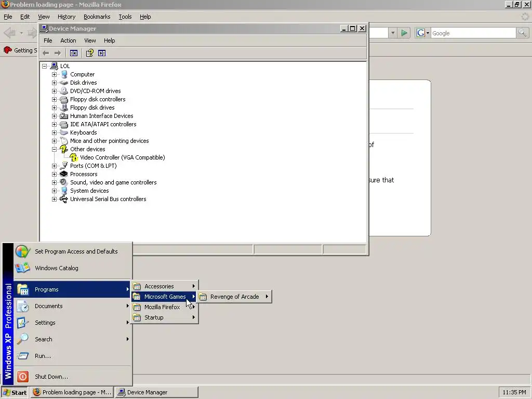
Task: Open the Firefox URL history dropdown arrow
Action: pos(393,33)
